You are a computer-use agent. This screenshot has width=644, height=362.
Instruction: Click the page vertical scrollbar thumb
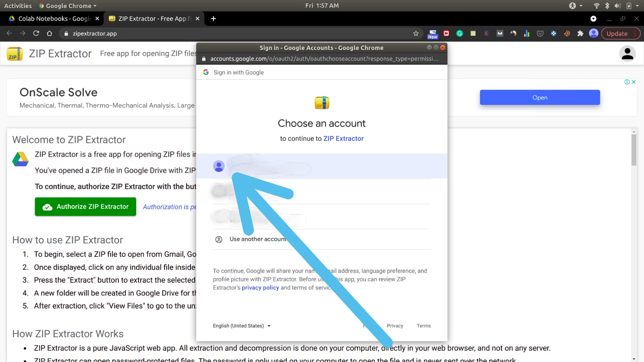click(x=634, y=150)
